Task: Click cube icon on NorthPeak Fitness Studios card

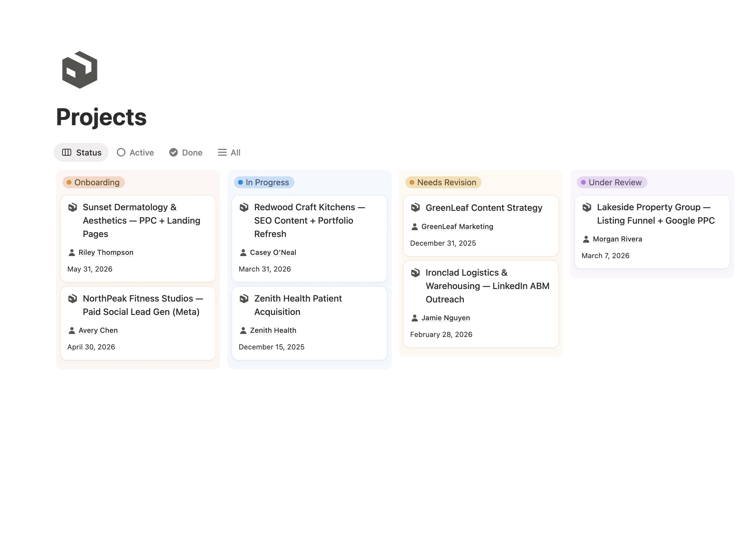Action: tap(73, 299)
